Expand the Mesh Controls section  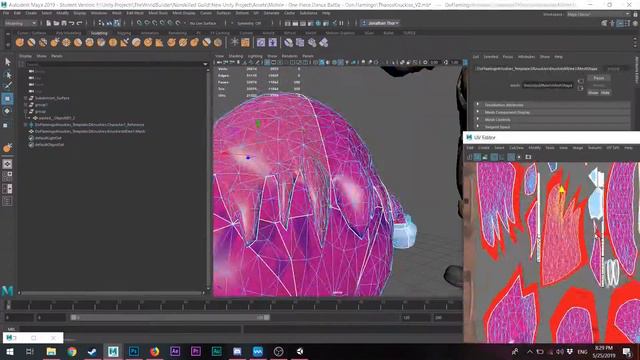(x=478, y=120)
